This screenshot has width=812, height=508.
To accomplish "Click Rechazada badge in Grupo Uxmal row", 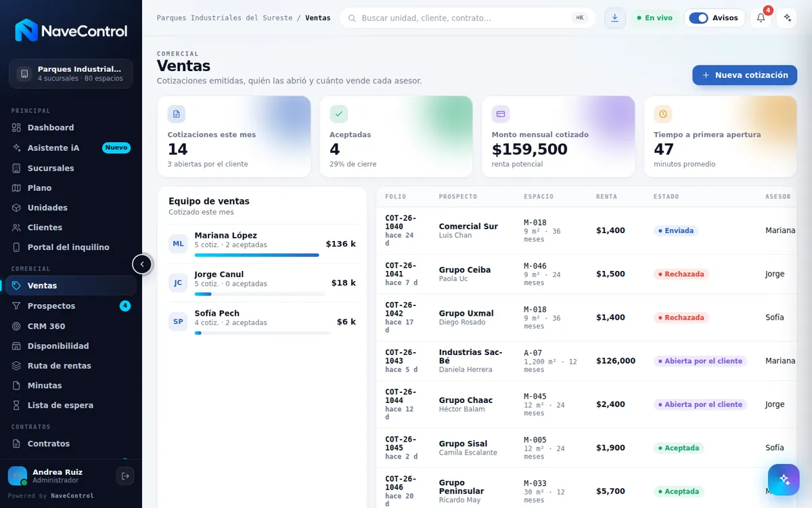I will click(681, 318).
